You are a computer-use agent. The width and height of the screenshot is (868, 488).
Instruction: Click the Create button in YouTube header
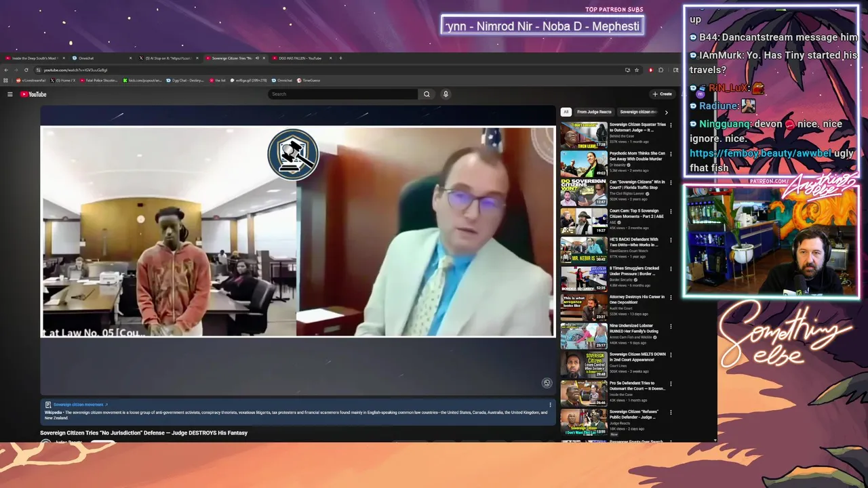[663, 94]
